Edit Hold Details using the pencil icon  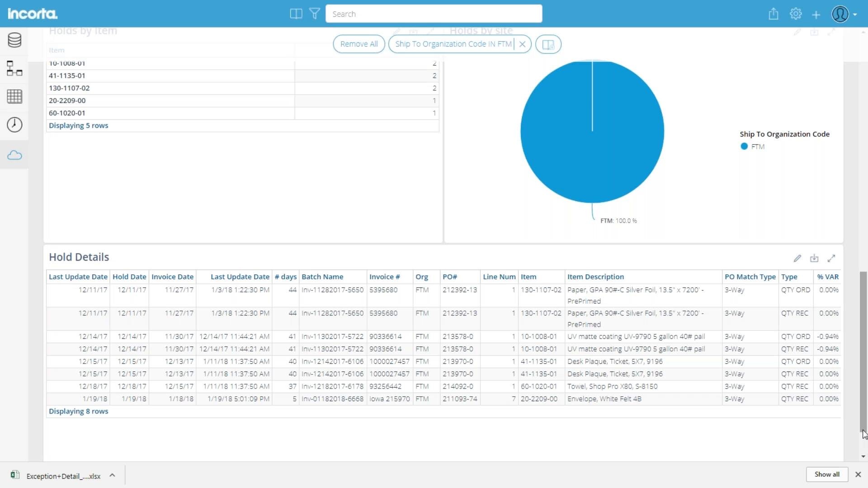(x=797, y=258)
